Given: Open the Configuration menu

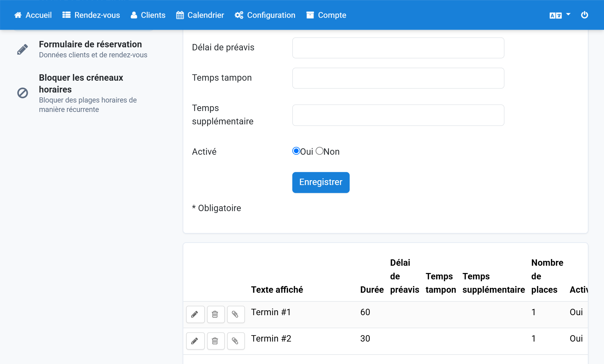Looking at the screenshot, I should coord(265,15).
